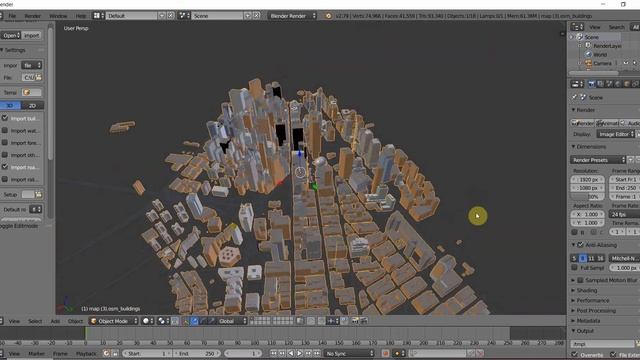Click the Terrain object picker field
Image resolution: width=640 pixels, height=360 pixels.
pyautogui.click(x=32, y=92)
